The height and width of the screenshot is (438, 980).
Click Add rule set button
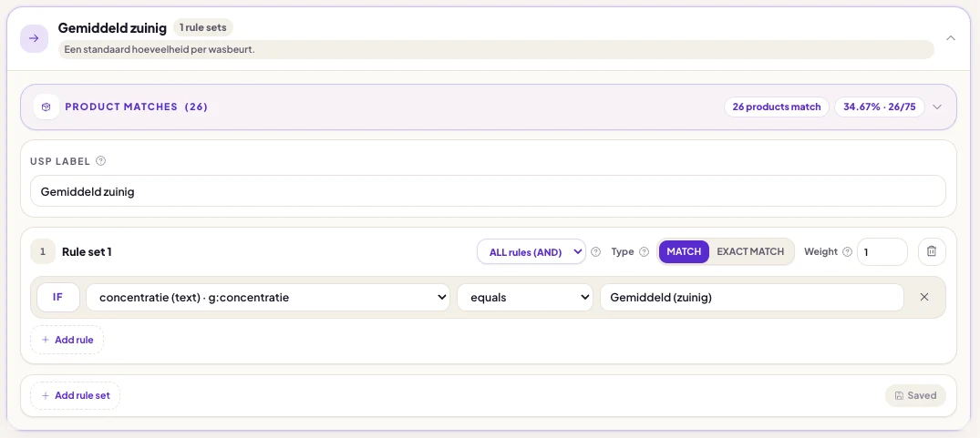(x=75, y=395)
